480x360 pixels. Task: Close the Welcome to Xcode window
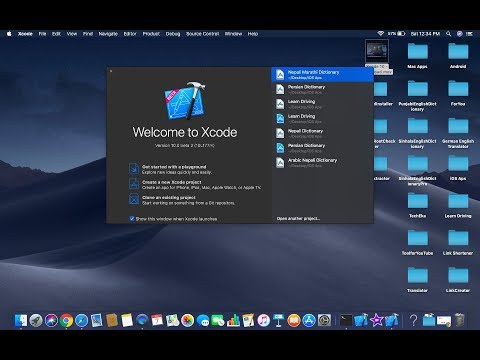pyautogui.click(x=111, y=71)
